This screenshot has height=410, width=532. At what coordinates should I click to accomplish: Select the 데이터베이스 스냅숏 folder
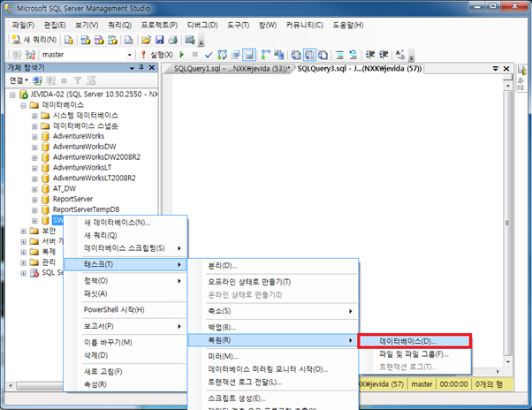86,126
